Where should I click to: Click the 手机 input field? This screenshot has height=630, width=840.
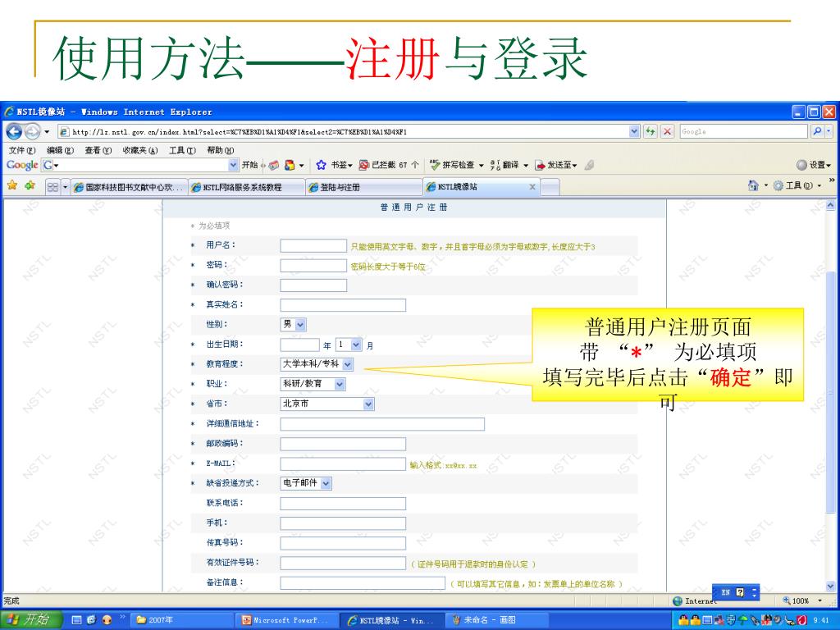click(343, 523)
